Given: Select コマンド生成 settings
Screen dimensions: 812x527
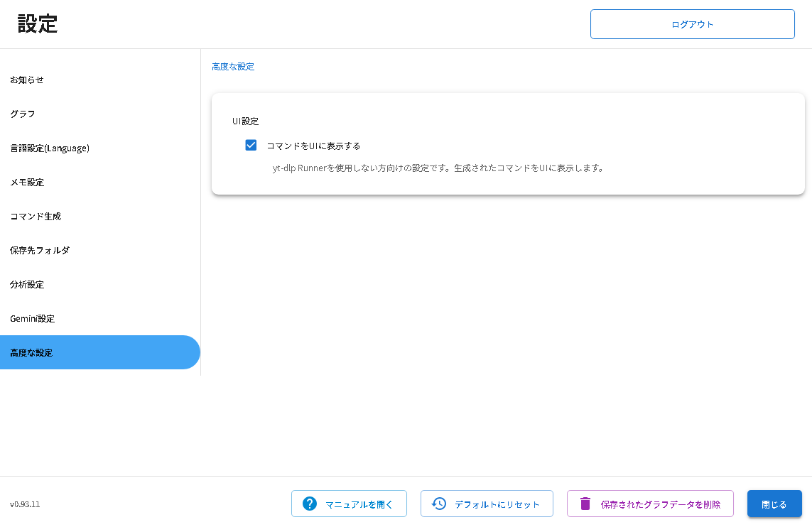Looking at the screenshot, I should [100, 216].
